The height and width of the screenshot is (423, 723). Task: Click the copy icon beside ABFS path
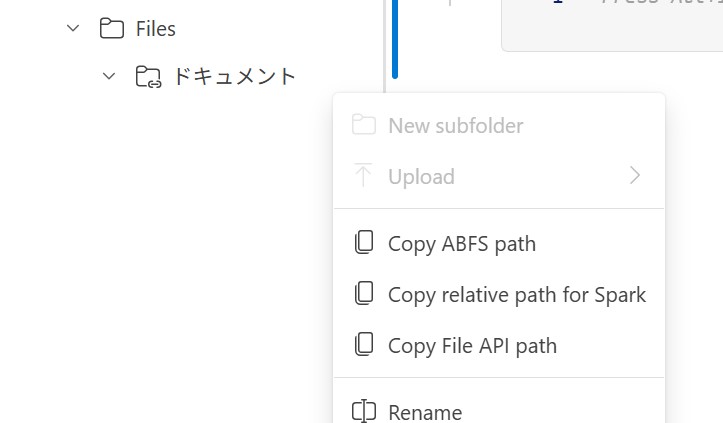tap(364, 242)
